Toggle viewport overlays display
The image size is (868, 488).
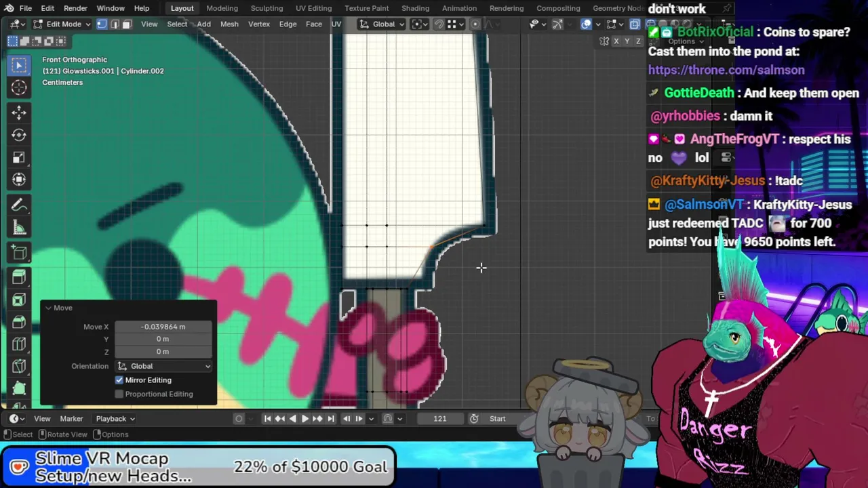click(587, 24)
